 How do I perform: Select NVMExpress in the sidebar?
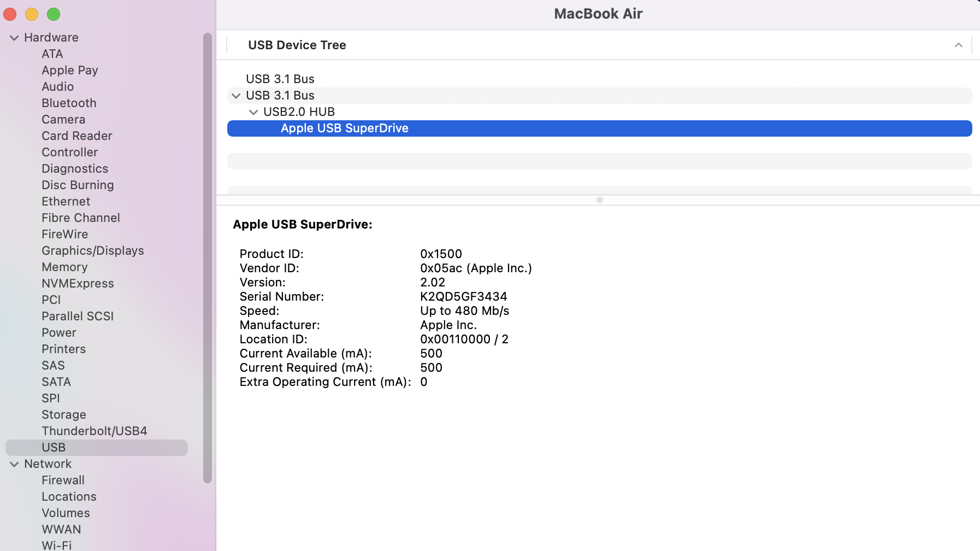[x=78, y=284]
